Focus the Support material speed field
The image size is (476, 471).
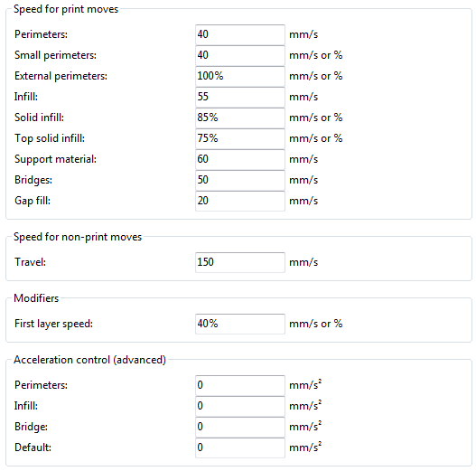pyautogui.click(x=240, y=159)
